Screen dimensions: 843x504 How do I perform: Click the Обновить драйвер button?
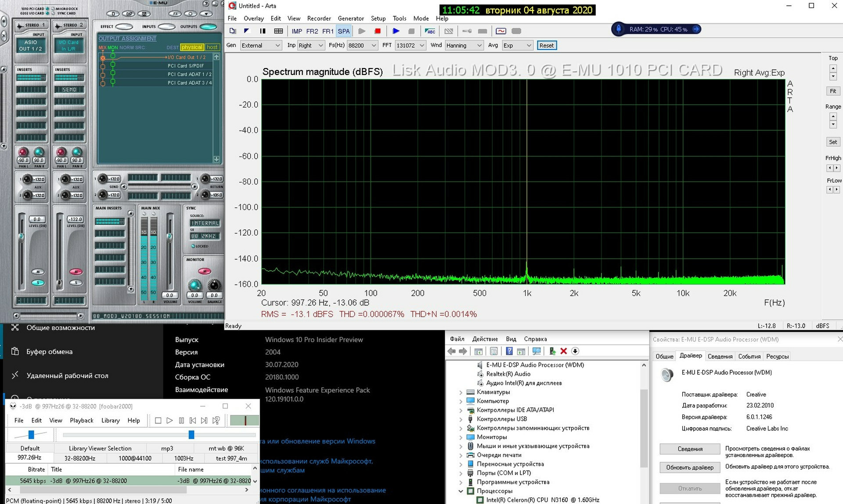pyautogui.click(x=690, y=468)
